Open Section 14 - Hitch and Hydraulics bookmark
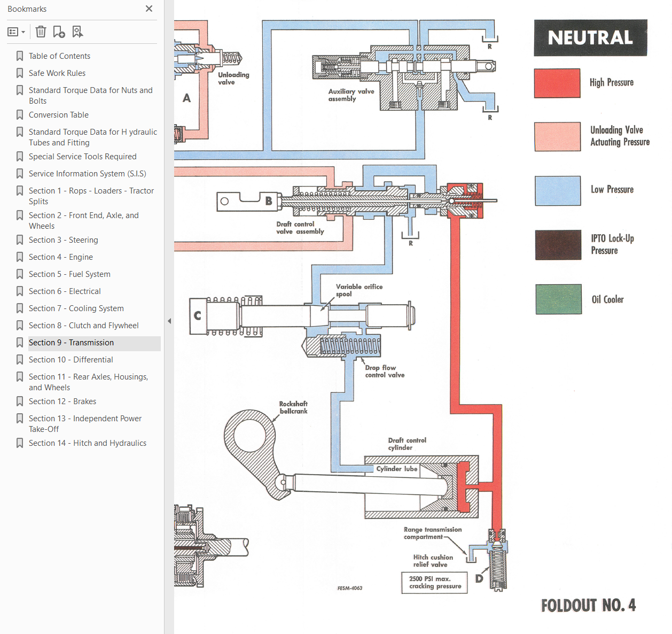 [88, 443]
